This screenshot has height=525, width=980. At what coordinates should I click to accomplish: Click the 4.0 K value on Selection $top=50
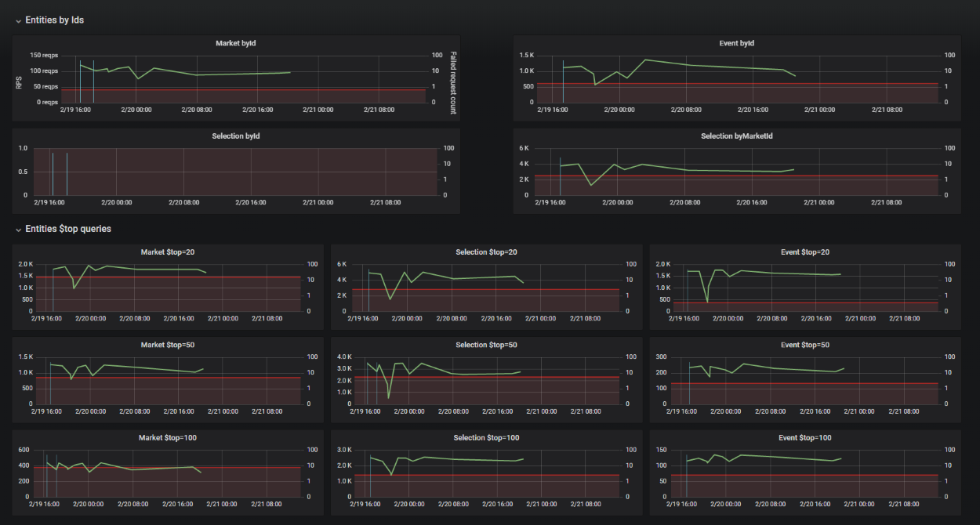coord(343,357)
